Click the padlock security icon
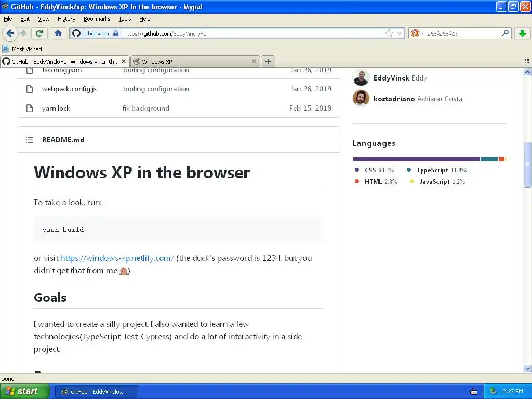 [116, 33]
